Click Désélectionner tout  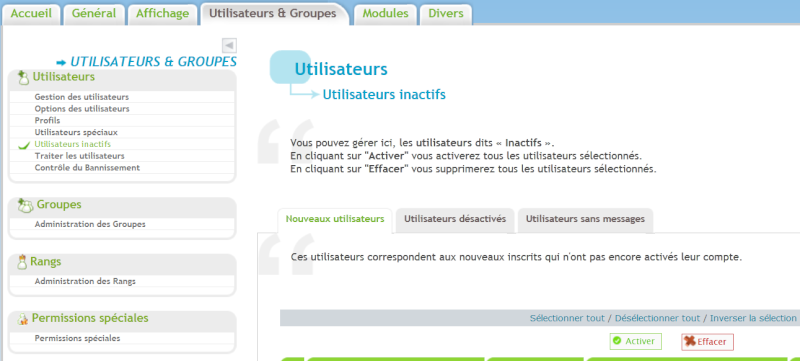[x=657, y=318]
